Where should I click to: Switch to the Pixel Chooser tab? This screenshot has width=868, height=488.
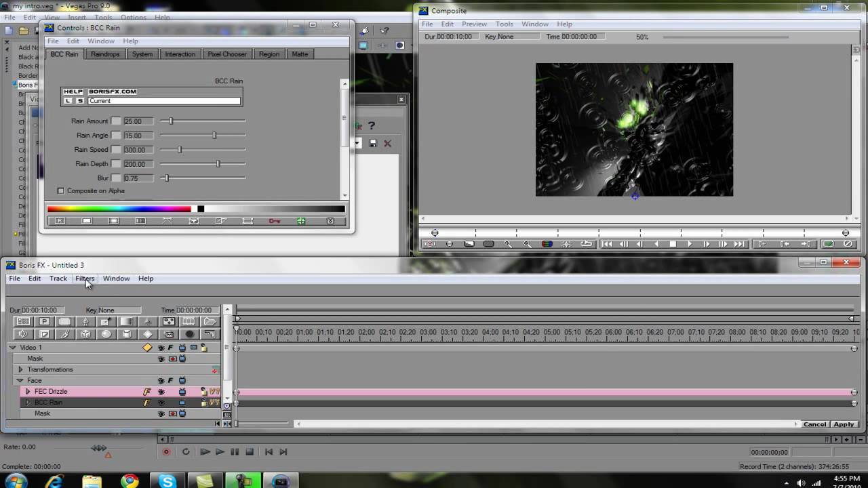click(226, 54)
